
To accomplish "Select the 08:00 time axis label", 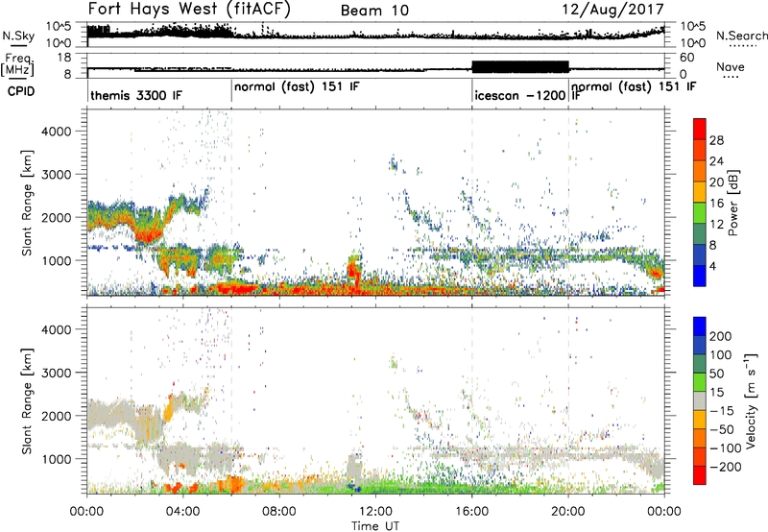I will 279,512.
